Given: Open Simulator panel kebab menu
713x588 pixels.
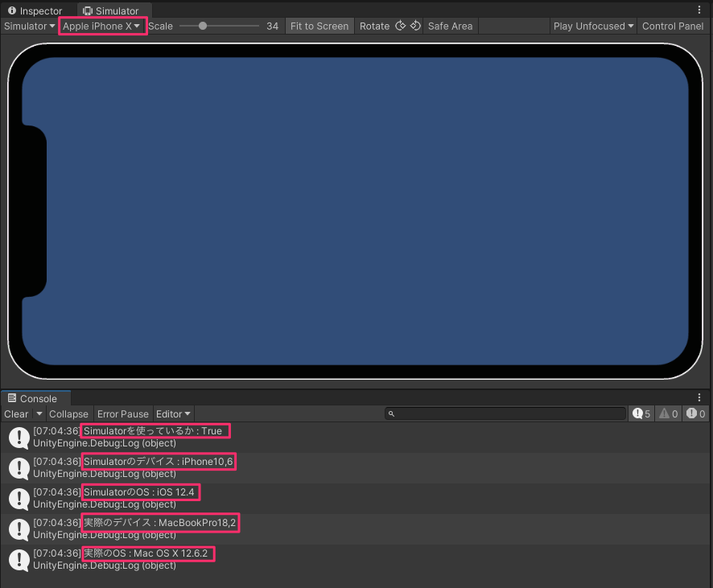Looking at the screenshot, I should pyautogui.click(x=699, y=10).
